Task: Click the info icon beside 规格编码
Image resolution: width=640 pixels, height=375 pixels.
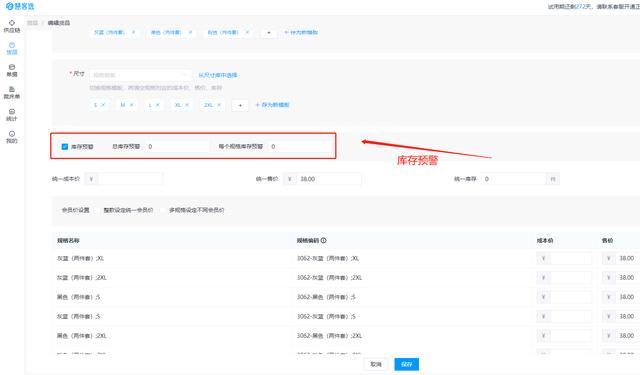Action: (323, 240)
